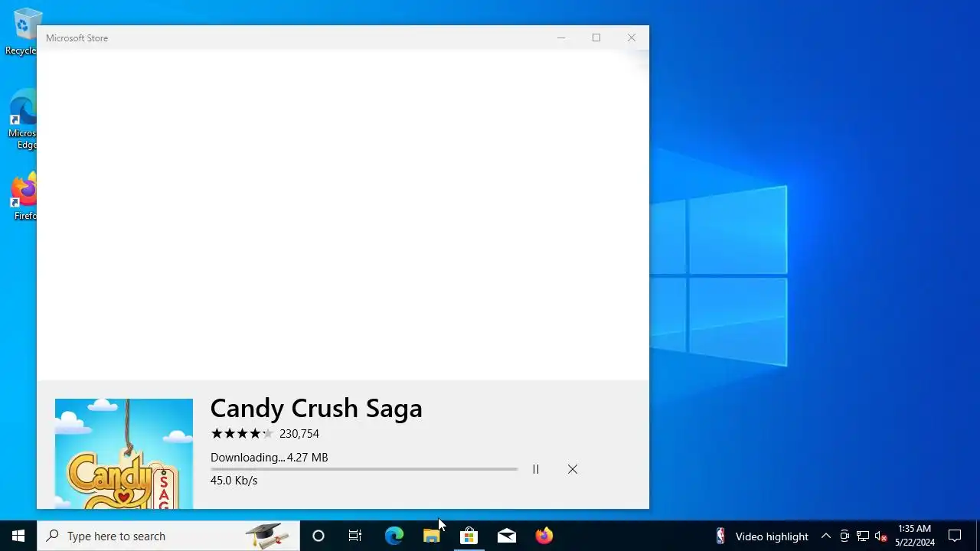The height and width of the screenshot is (551, 980).
Task: Open the Candy Crush Saga app thumbnail
Action: (x=124, y=453)
